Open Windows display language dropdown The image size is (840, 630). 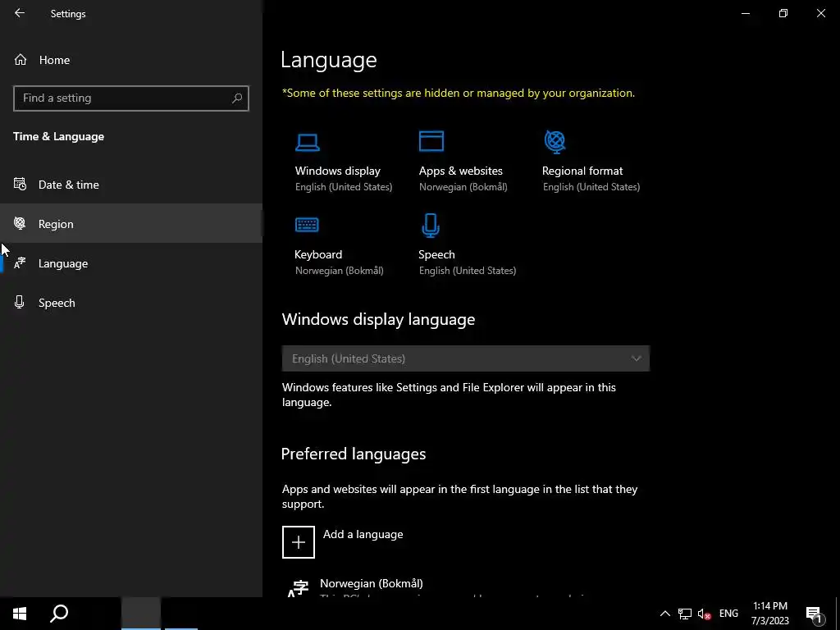[x=466, y=358]
